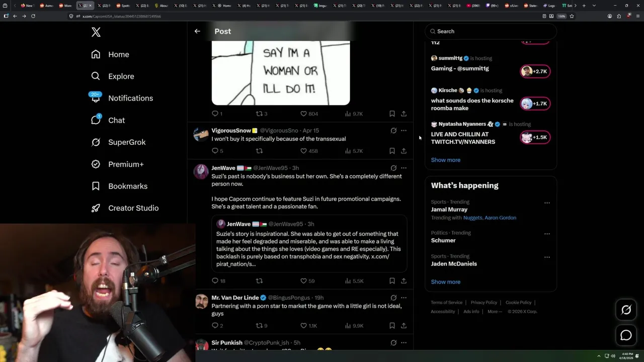Open VigorousSnow's profile avatar
Screen dimensions: 644x362
click(x=201, y=134)
